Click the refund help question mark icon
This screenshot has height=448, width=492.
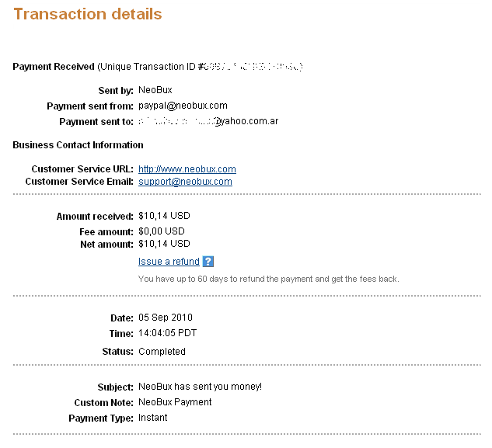click(208, 262)
